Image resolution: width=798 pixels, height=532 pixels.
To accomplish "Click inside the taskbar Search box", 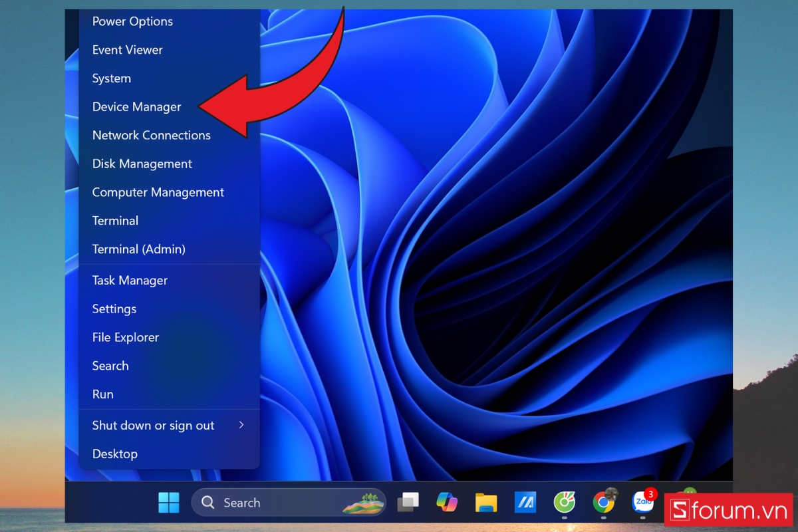I will point(289,503).
